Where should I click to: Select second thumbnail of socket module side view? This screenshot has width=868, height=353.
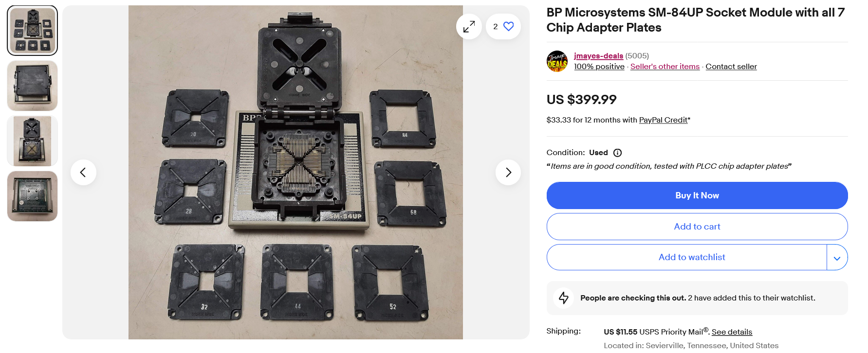[x=33, y=86]
